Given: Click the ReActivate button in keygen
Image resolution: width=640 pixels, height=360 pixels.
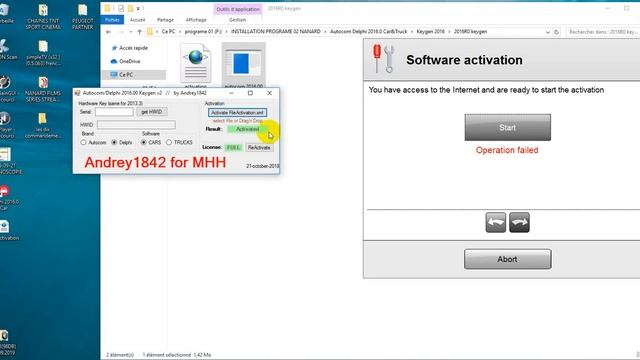Looking at the screenshot, I should pyautogui.click(x=259, y=147).
